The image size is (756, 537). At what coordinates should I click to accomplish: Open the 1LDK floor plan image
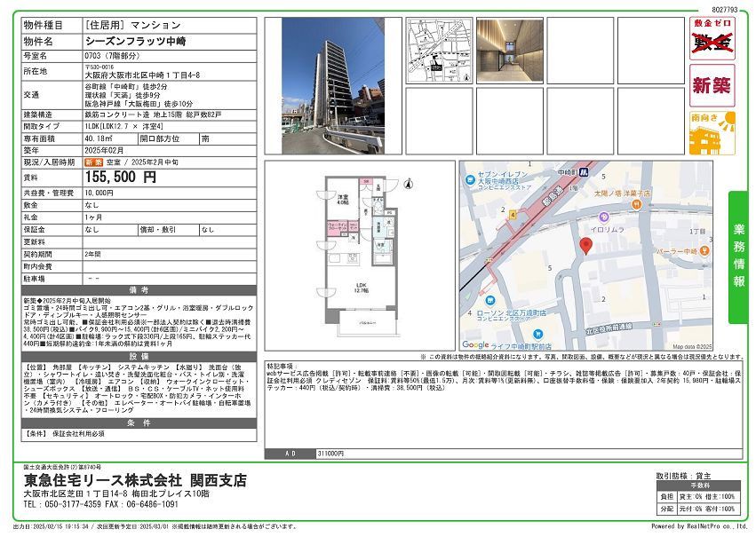tap(360, 256)
